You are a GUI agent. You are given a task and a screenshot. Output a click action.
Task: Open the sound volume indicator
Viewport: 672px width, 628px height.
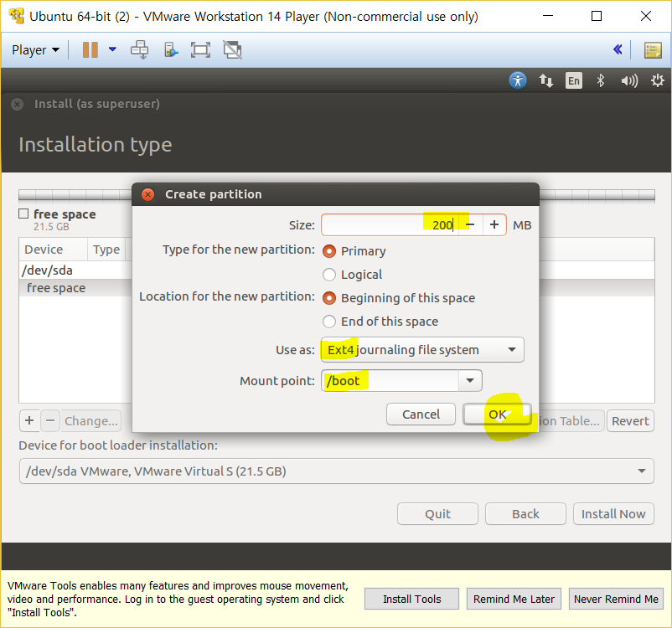628,80
